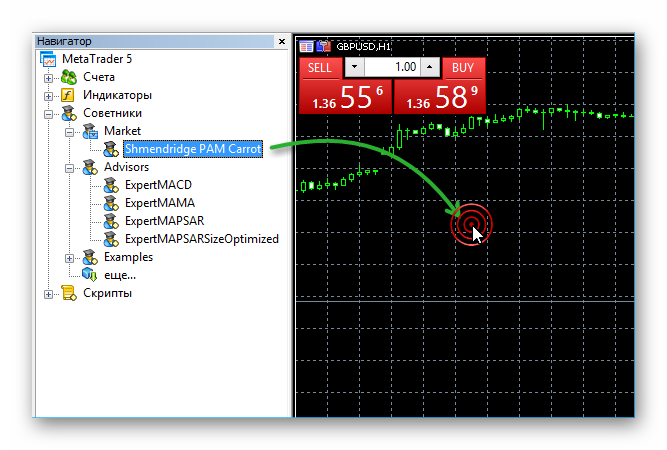Expand the Счета tree node
This screenshot has height=450, width=667.
pyautogui.click(x=48, y=78)
